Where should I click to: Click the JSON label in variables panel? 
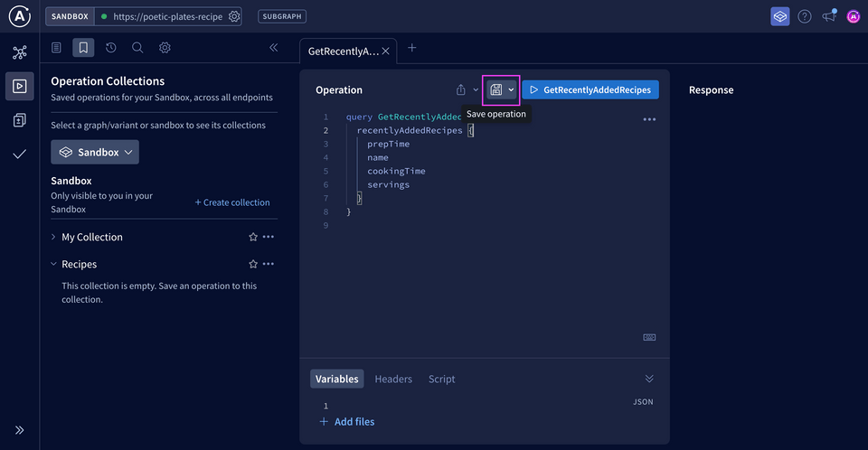tap(643, 402)
